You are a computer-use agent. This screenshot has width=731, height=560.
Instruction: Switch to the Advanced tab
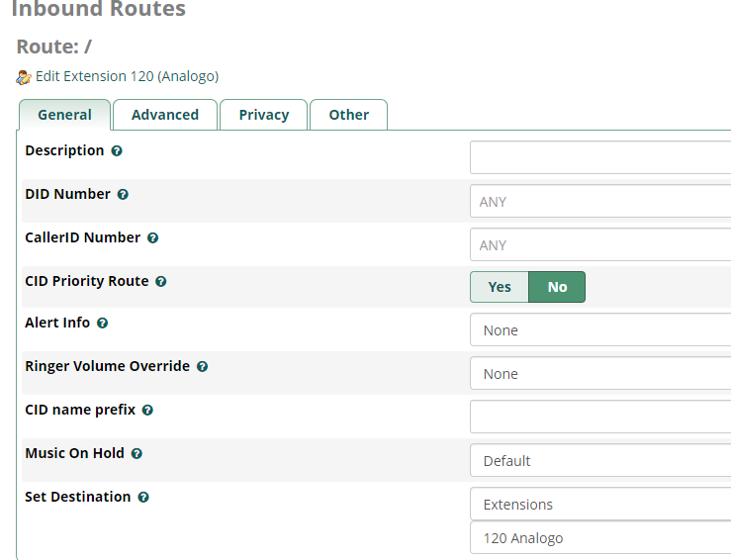[x=165, y=115]
